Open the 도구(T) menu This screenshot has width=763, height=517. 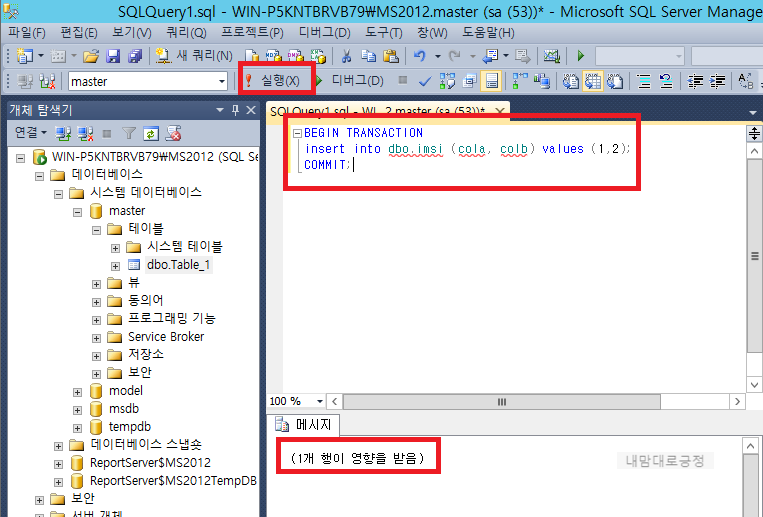383,33
